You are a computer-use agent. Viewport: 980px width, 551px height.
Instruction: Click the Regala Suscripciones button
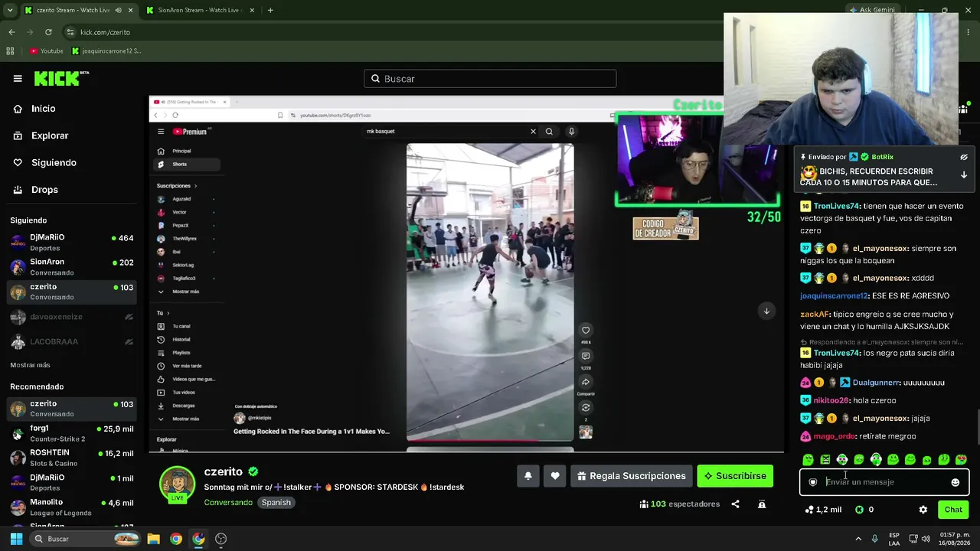click(632, 476)
